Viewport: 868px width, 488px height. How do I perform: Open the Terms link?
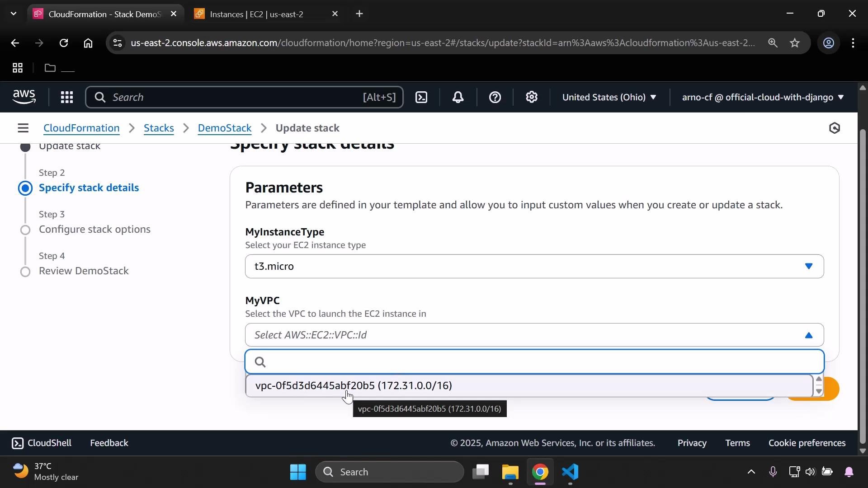tap(737, 443)
